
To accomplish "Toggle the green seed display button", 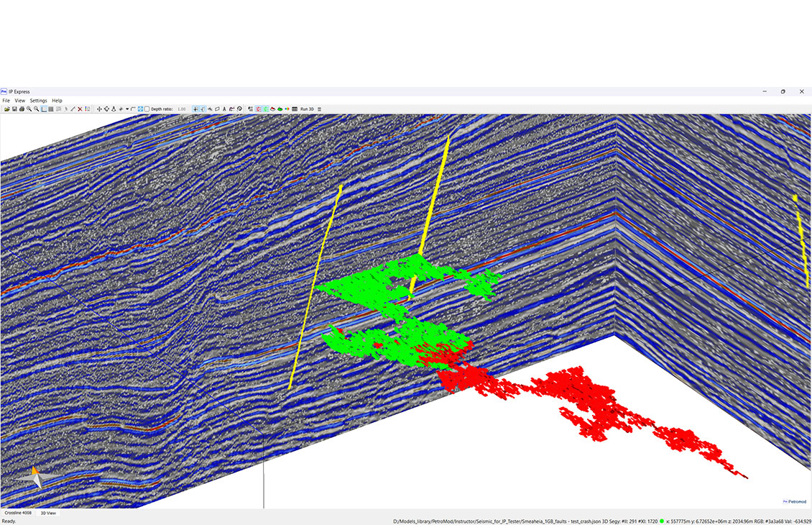I will (x=266, y=109).
